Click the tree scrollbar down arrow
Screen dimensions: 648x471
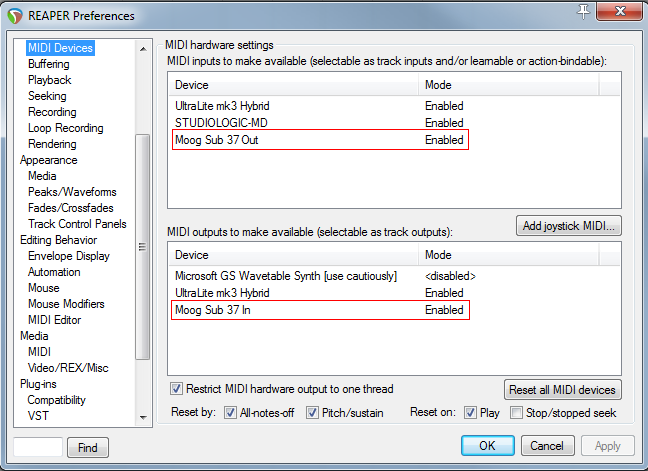click(142, 417)
